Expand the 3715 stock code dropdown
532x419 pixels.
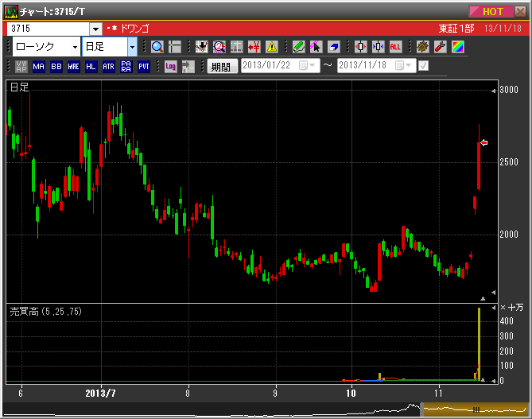95,29
